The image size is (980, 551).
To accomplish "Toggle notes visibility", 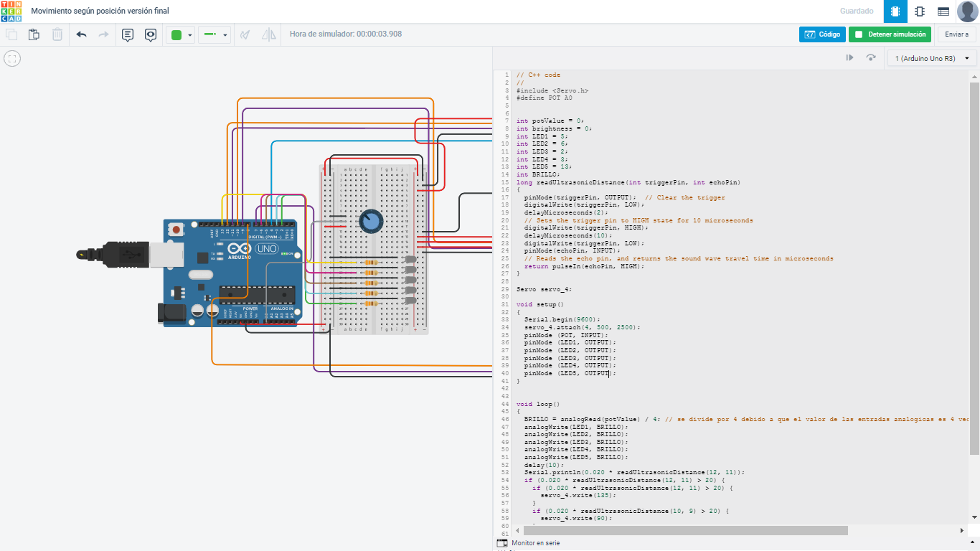I will [x=151, y=34].
